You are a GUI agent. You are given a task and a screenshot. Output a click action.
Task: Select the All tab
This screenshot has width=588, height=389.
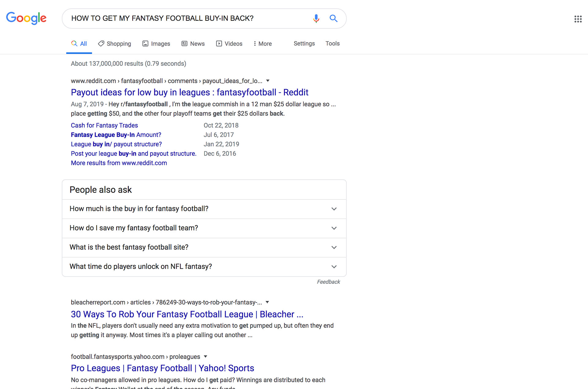(79, 44)
